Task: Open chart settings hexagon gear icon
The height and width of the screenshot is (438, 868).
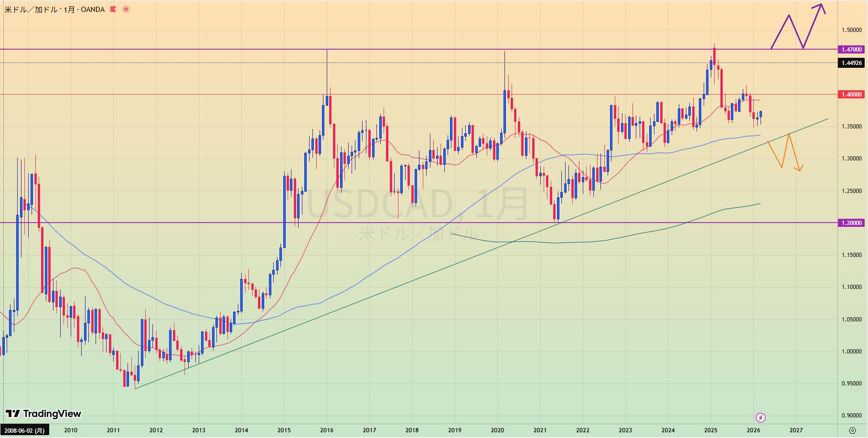Action: 852,430
